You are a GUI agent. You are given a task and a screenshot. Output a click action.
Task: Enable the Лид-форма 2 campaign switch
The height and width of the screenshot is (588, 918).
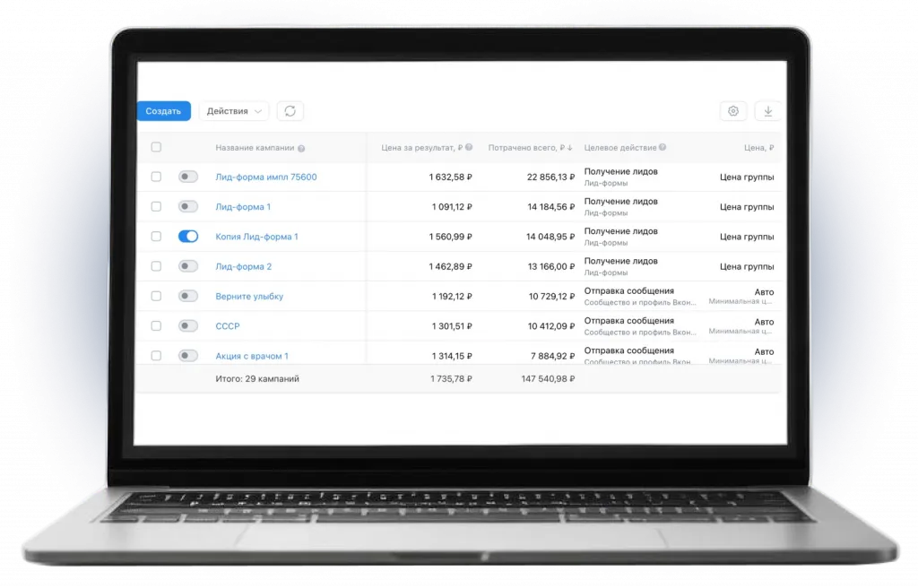click(188, 266)
